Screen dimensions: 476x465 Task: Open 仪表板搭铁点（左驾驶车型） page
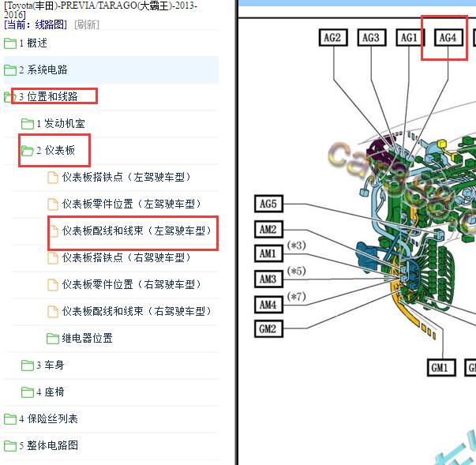127,178
